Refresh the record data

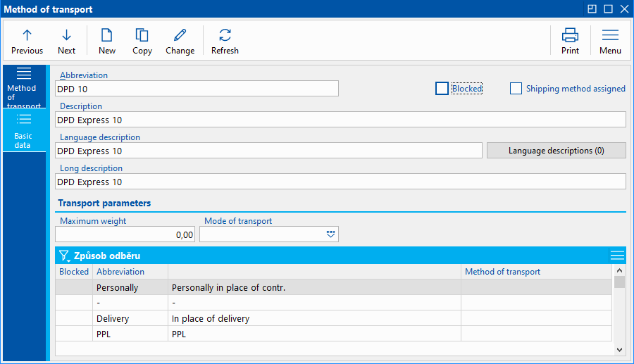point(225,42)
